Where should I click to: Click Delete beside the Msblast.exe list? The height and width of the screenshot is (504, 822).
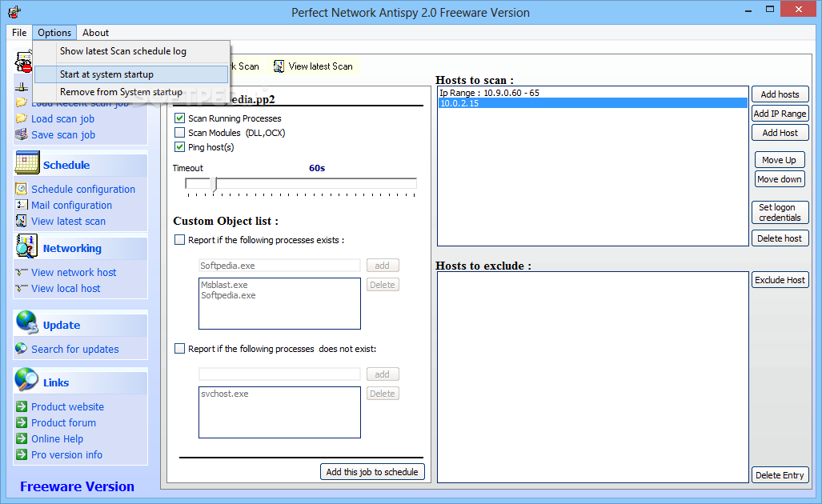(x=383, y=285)
